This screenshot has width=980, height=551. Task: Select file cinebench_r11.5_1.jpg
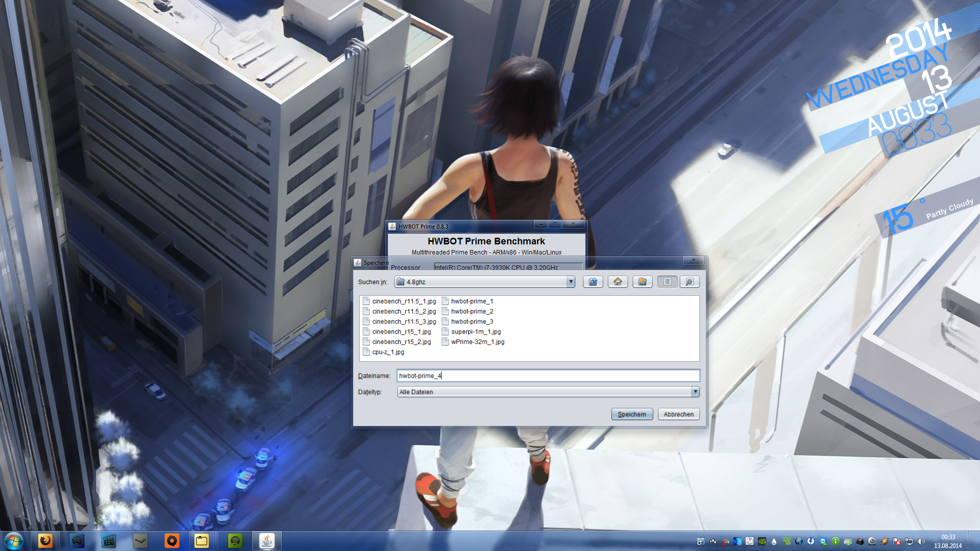[x=400, y=301]
